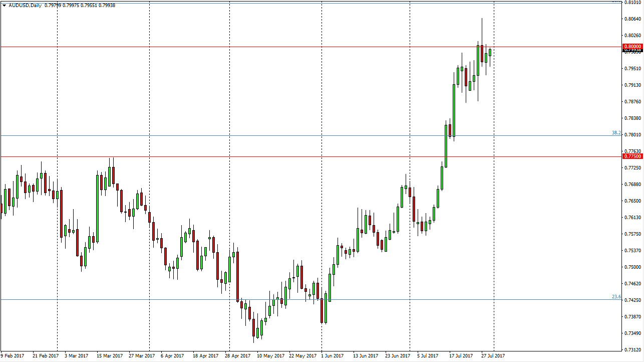Viewport: 644px width, 362px height.
Task: Select the open price value 0.79799
Action: click(x=53, y=5)
